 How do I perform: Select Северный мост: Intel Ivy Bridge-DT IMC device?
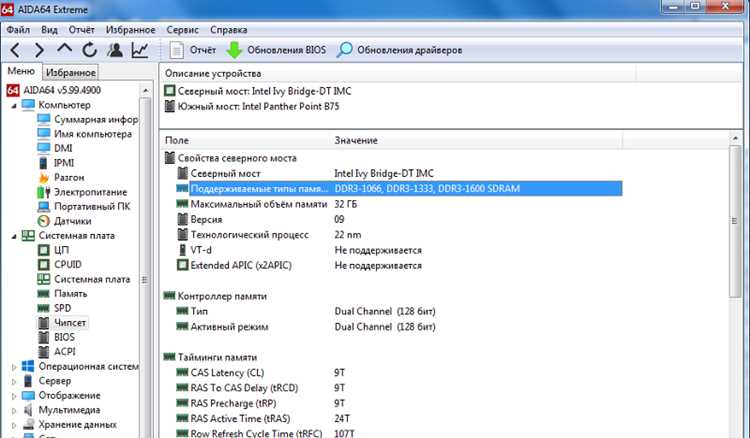258,91
